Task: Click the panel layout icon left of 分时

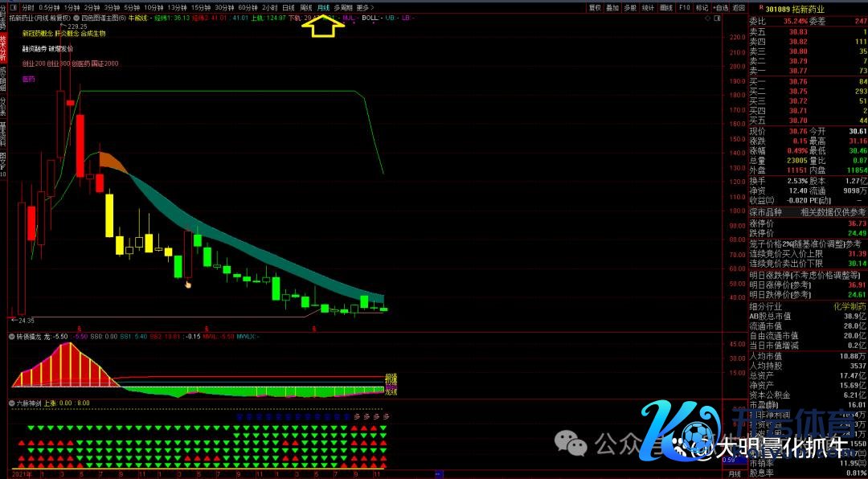Action: click(14, 7)
